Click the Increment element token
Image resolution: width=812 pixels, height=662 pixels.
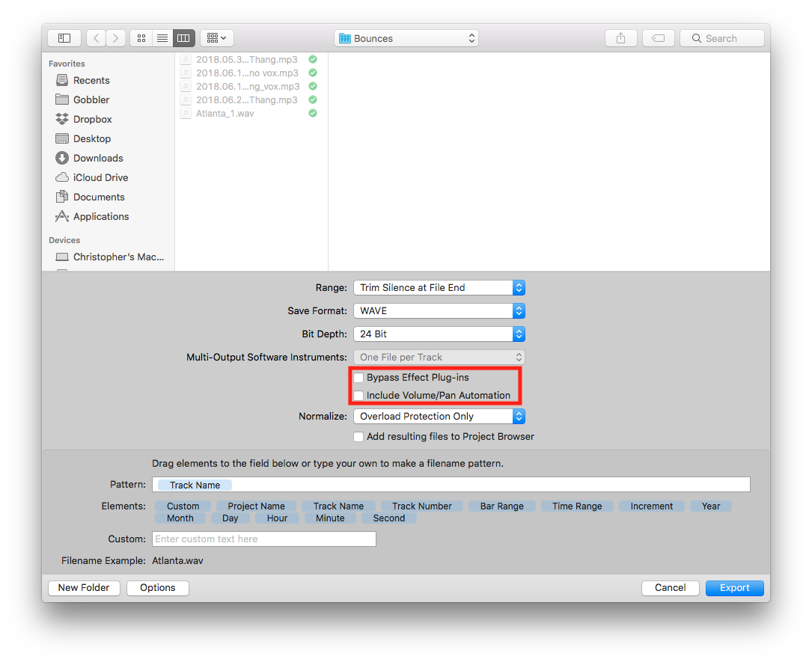tap(652, 506)
